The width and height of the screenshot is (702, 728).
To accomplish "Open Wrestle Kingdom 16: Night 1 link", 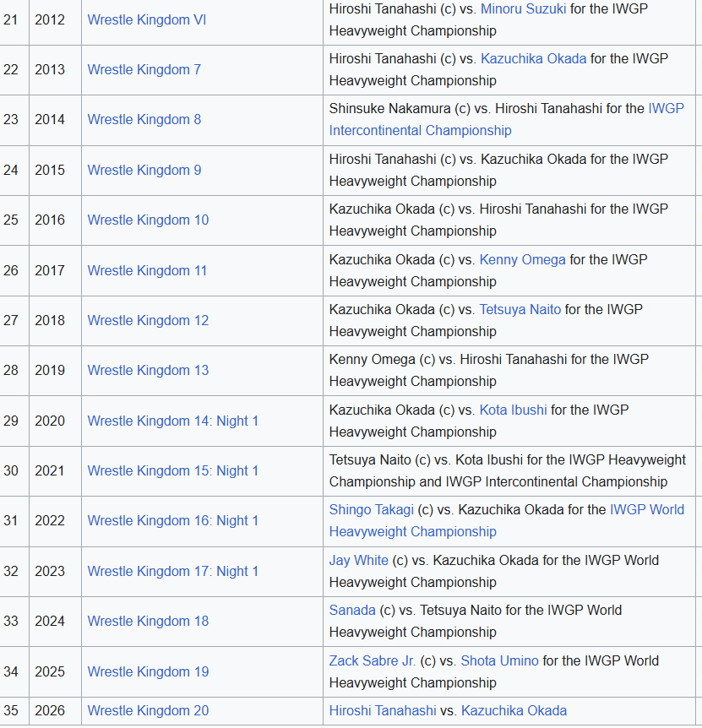I will [x=172, y=521].
